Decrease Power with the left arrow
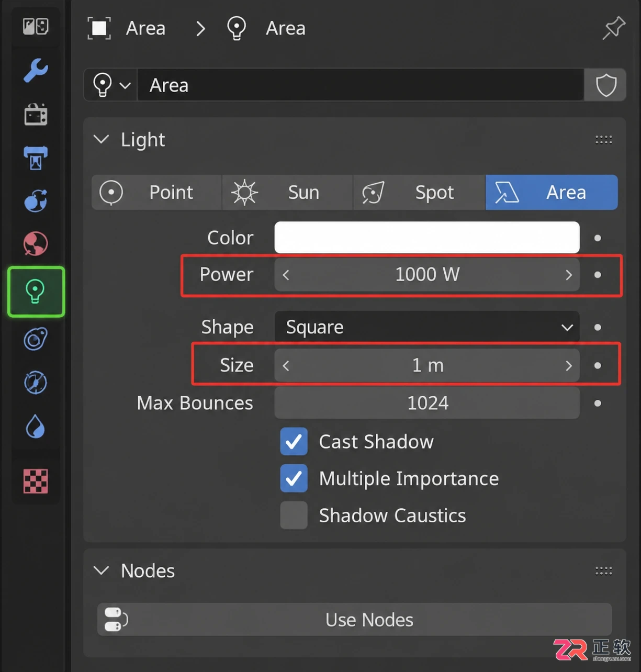Viewport: 641px width, 672px height. (286, 275)
